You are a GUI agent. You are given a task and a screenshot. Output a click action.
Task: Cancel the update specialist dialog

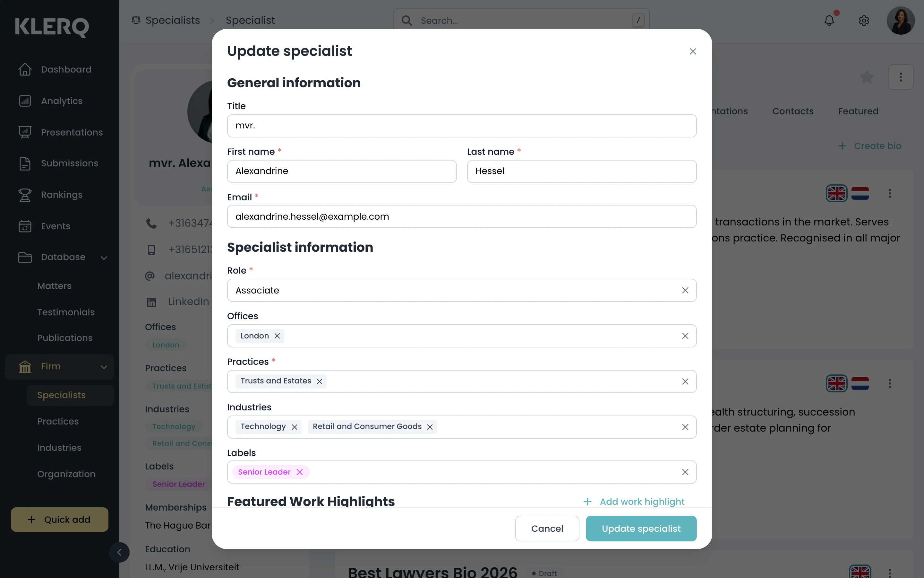547,528
